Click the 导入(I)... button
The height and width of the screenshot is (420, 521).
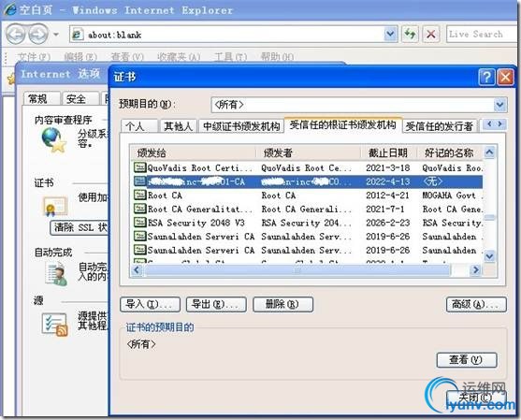(151, 304)
